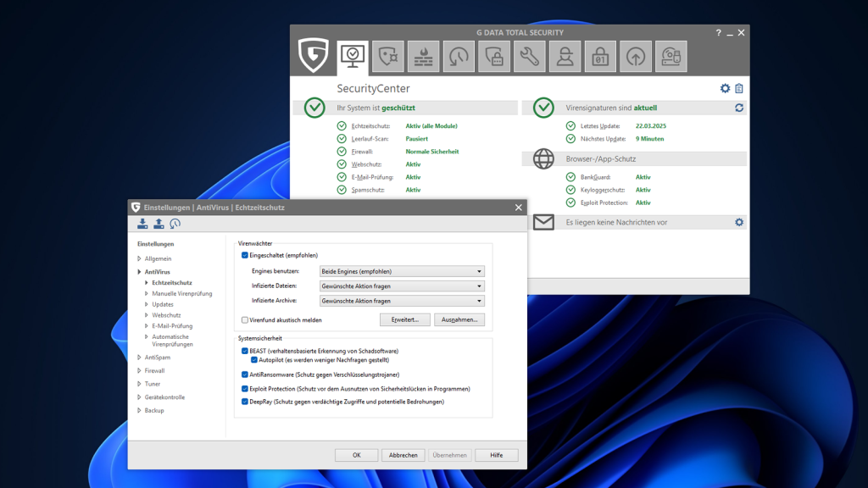
Task: Click the help question mark in G DATA title bar
Action: (719, 33)
